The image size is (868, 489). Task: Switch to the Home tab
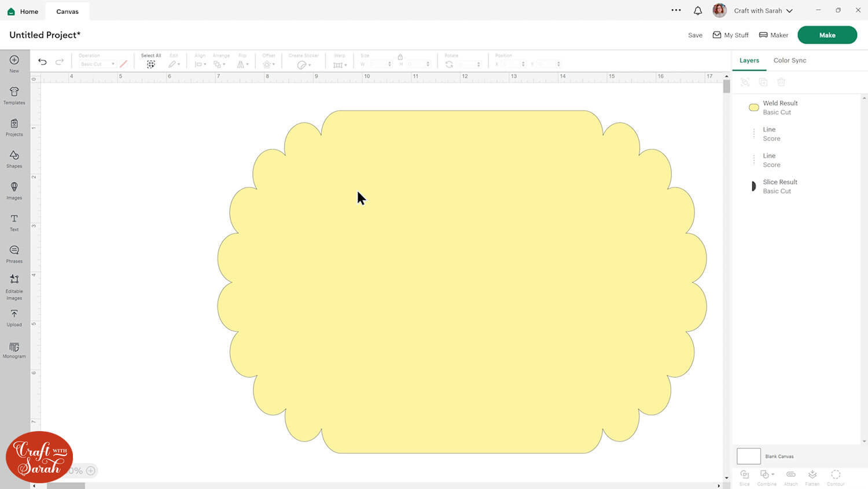(x=23, y=12)
